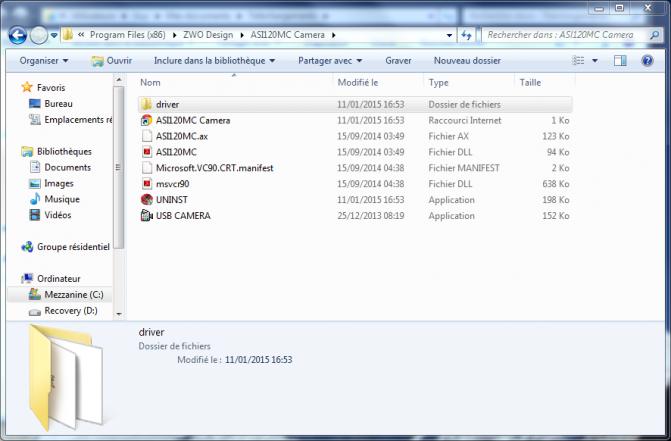Viewport: 671px width, 441px height.
Task: Select the USB CAMERA application icon
Action: (147, 216)
